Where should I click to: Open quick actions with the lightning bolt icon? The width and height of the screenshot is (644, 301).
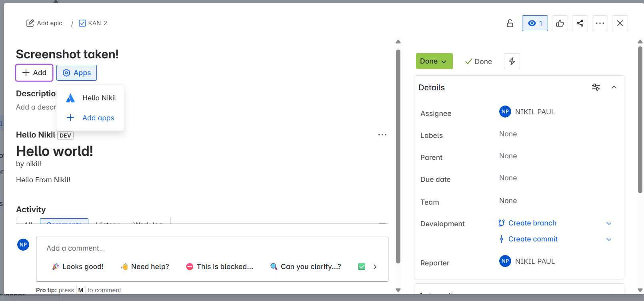pyautogui.click(x=512, y=61)
